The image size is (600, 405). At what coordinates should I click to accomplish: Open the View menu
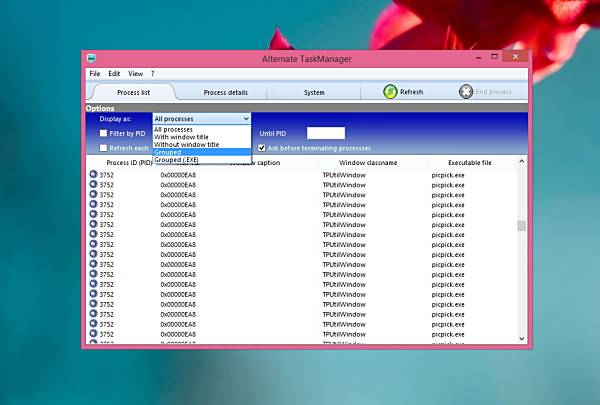point(135,73)
